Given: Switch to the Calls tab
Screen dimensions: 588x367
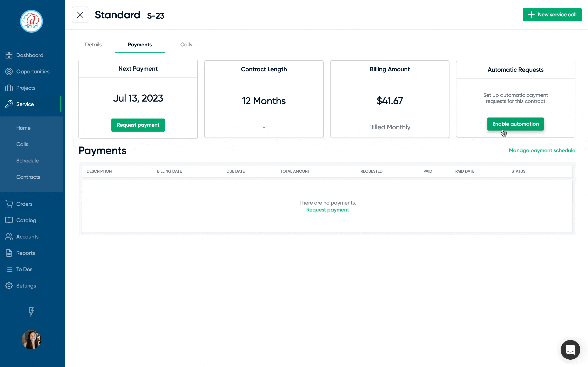Looking at the screenshot, I should point(186,45).
